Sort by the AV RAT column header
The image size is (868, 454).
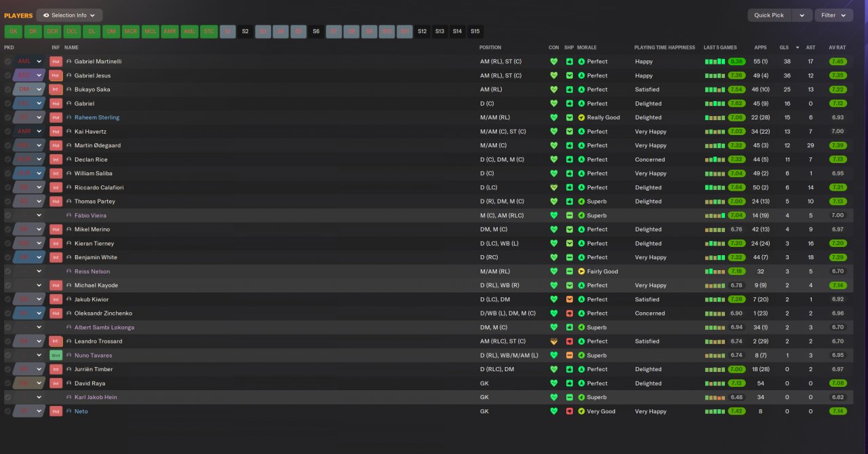click(x=837, y=48)
